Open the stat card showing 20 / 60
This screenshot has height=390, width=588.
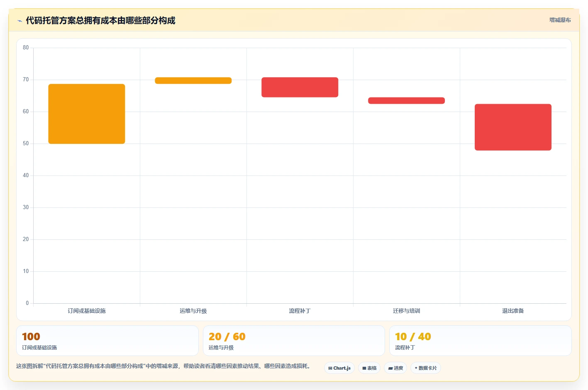[294, 341]
